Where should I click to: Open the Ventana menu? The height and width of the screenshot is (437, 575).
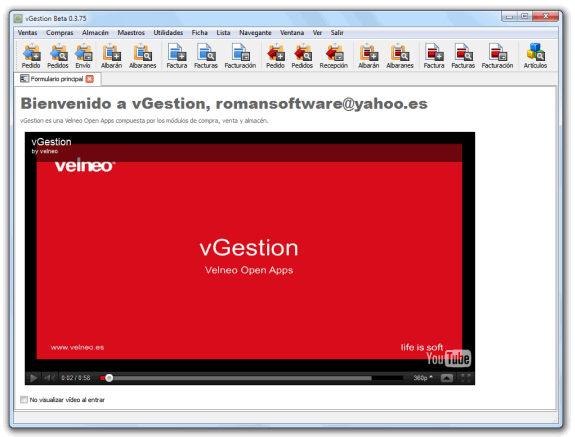coord(292,33)
